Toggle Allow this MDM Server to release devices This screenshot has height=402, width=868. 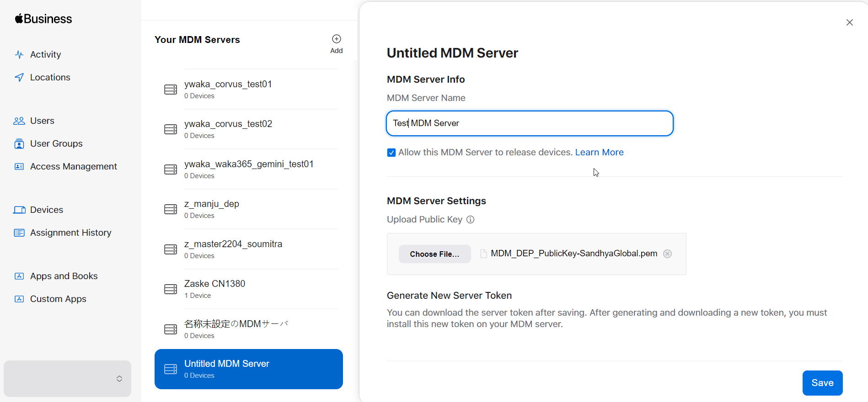point(391,153)
